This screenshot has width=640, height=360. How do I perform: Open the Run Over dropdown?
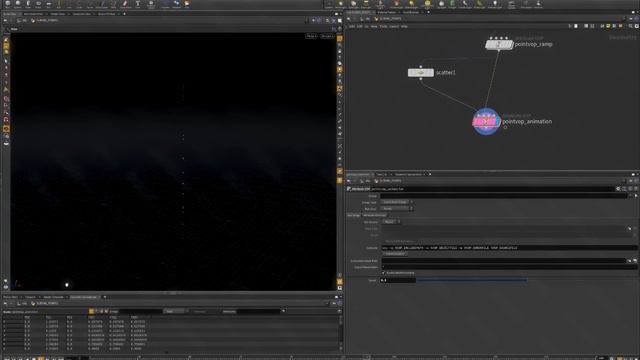(397, 209)
